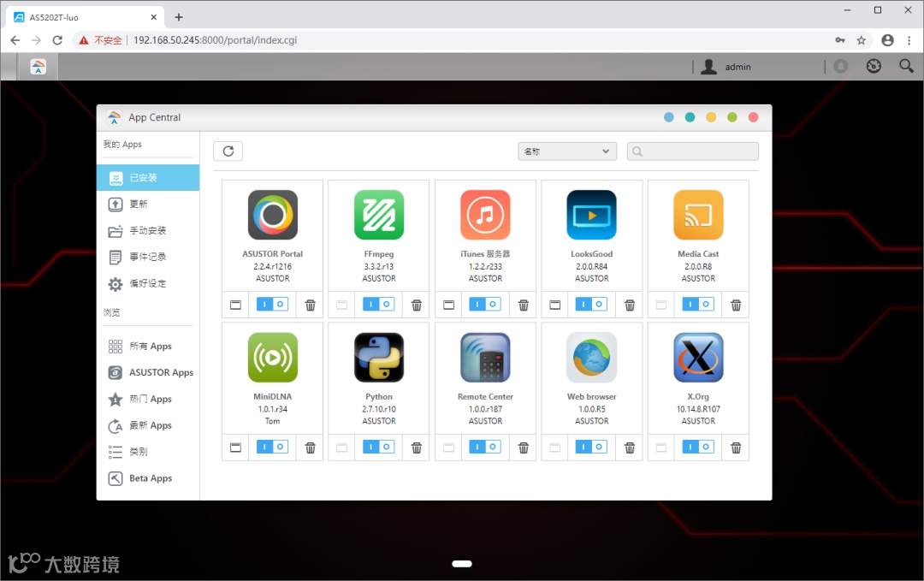Toggle ASUSTOR Portal on/off switch
The height and width of the screenshot is (581, 924).
[x=272, y=304]
